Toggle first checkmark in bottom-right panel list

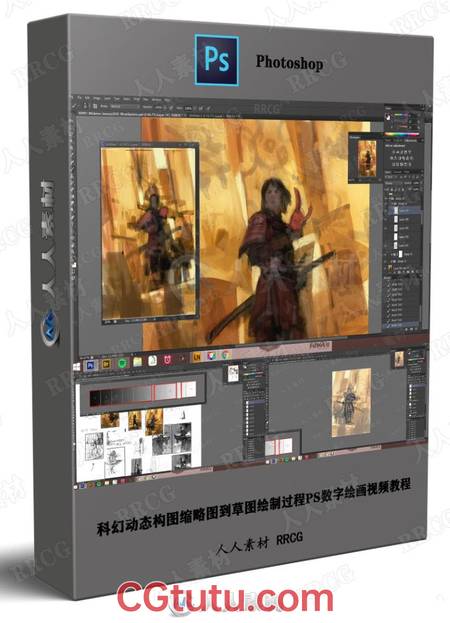tap(388, 284)
